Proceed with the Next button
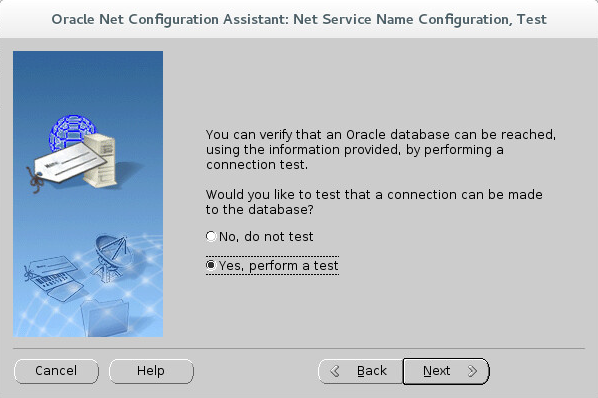This screenshot has width=598, height=398. pos(446,371)
